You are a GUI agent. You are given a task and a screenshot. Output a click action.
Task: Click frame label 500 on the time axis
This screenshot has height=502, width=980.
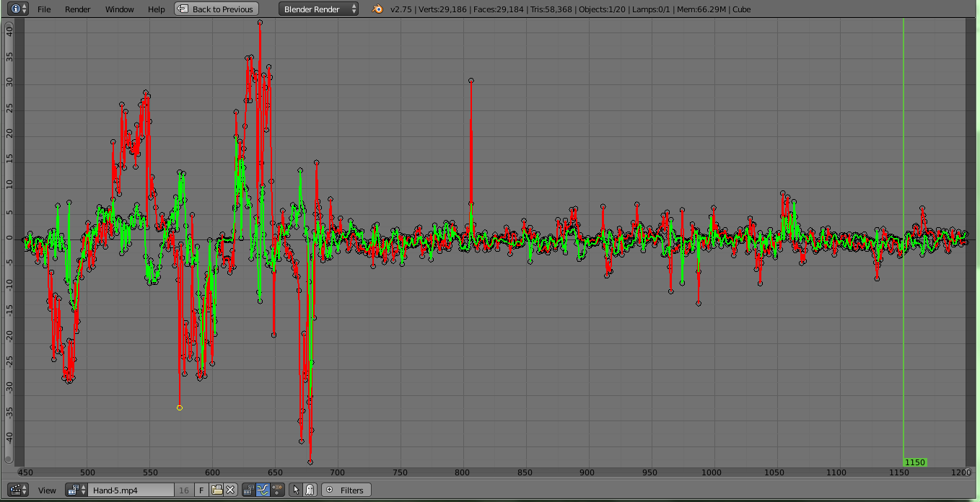click(87, 472)
